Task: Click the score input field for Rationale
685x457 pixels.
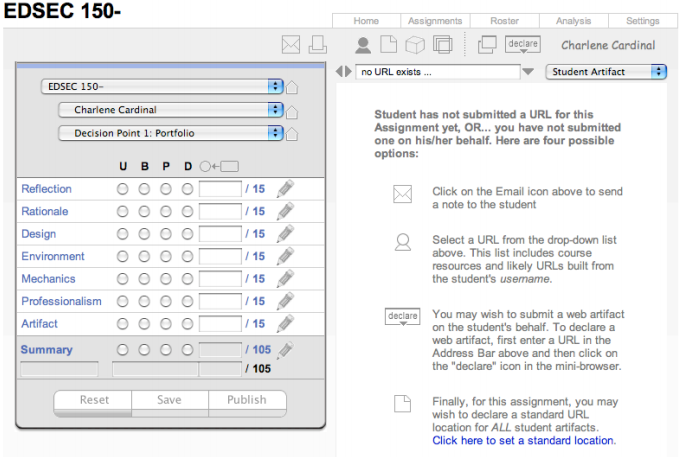Action: [220, 211]
